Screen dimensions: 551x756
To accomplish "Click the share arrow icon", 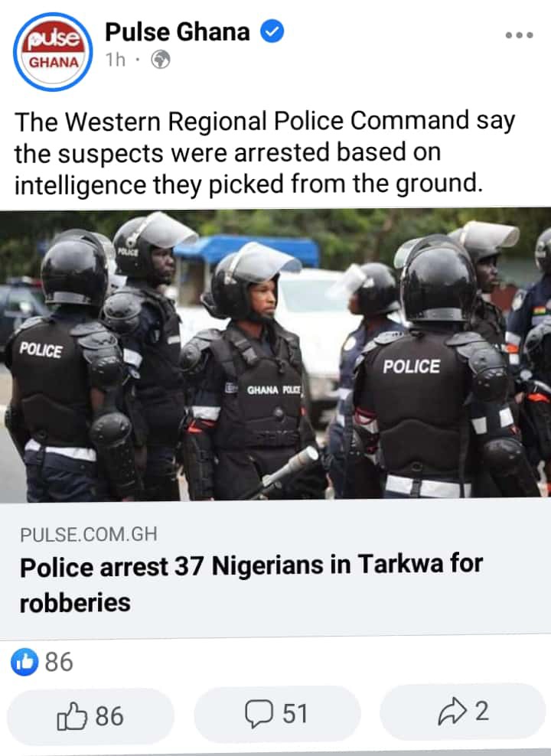I will point(452,712).
